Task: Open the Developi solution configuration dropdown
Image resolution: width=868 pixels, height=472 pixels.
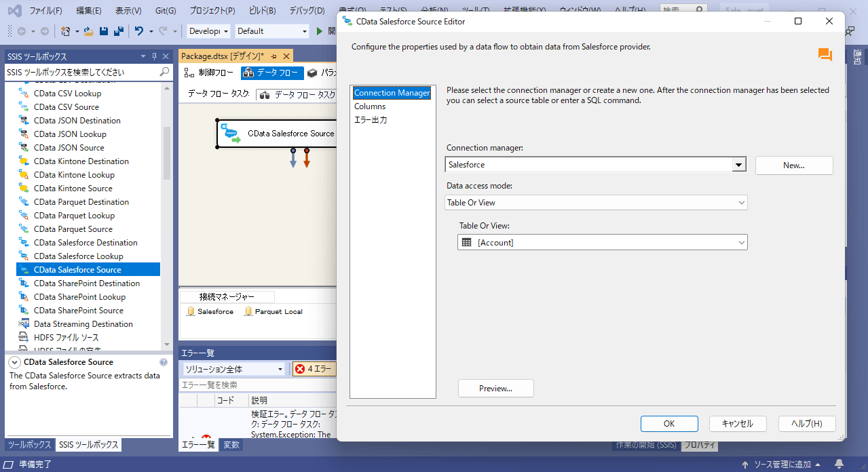Action: (x=225, y=31)
